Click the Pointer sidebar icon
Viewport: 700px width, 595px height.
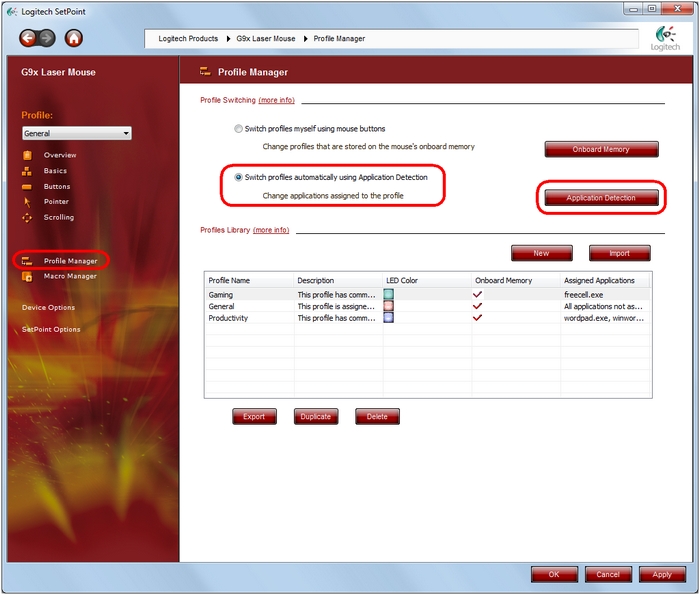(27, 202)
